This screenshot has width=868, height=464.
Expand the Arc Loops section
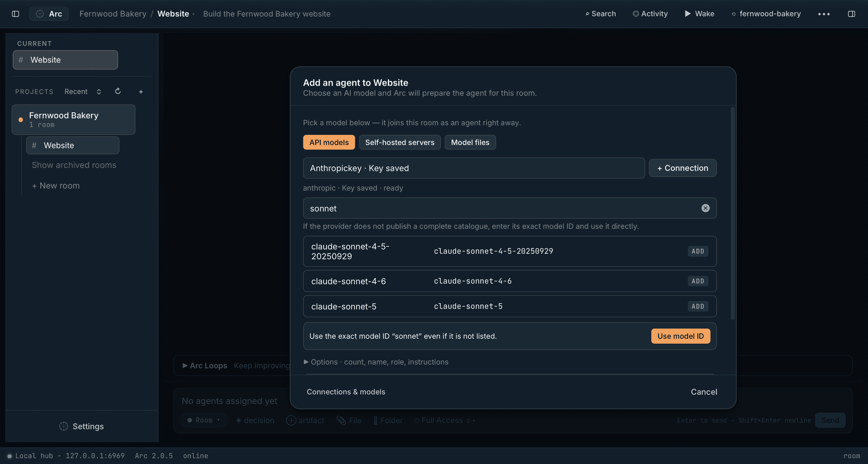[205, 366]
